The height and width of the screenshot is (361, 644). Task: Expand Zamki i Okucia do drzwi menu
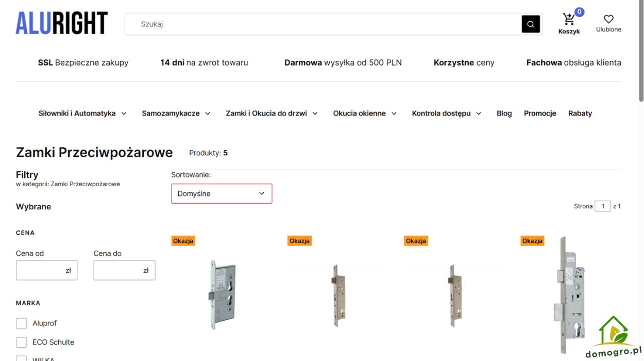(272, 113)
